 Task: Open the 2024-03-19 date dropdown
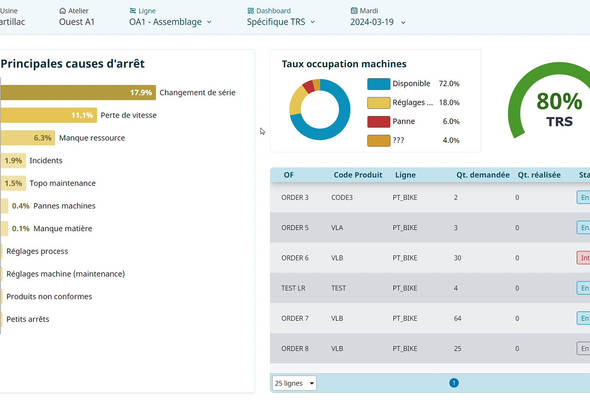tap(378, 22)
